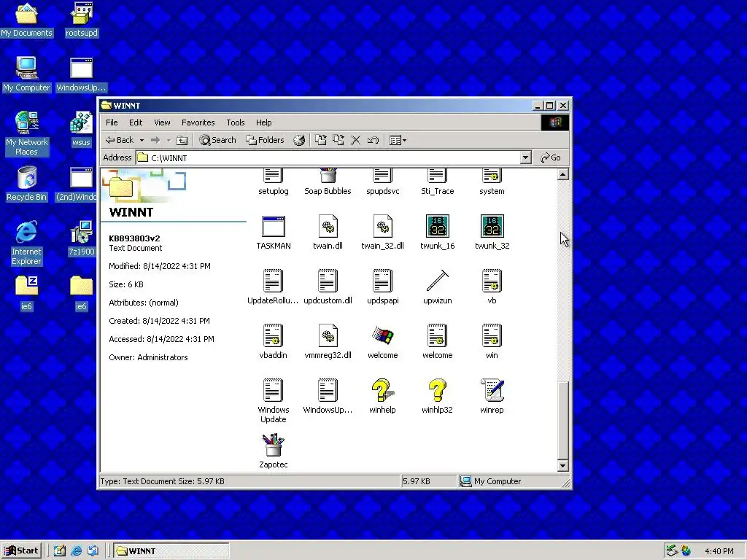
Task: Select the welcome program with Windows flag icon
Action: [382, 341]
